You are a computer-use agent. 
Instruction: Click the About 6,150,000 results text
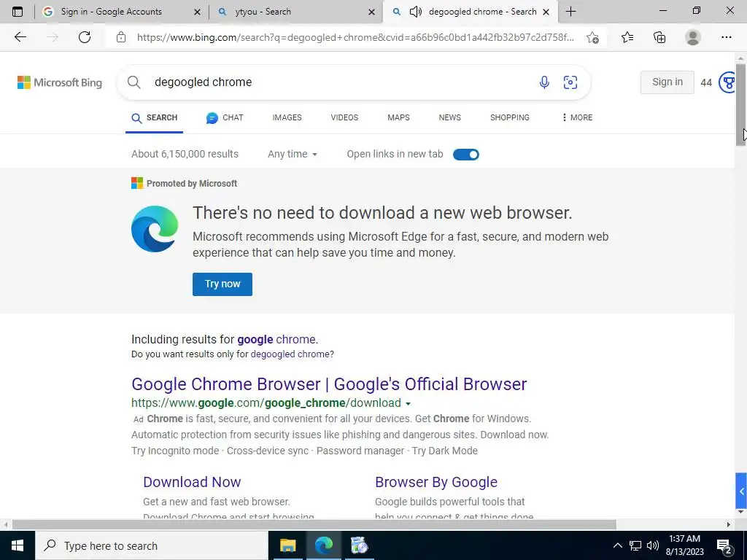coord(185,155)
